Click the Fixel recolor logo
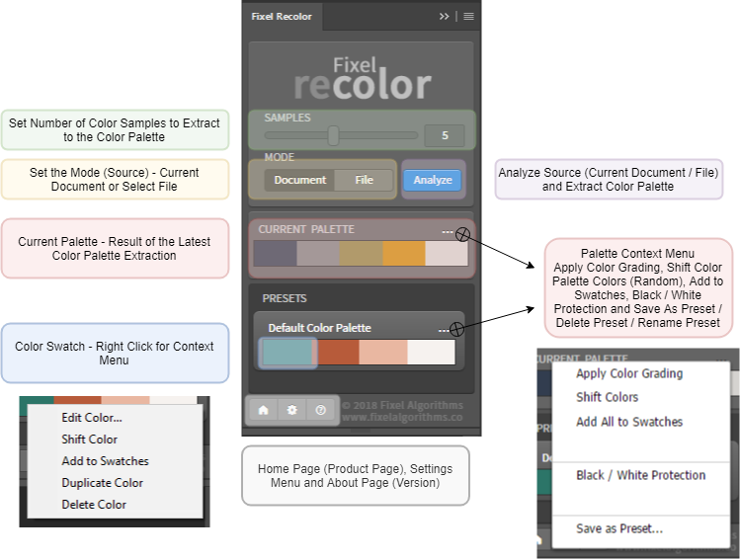 pyautogui.click(x=363, y=78)
